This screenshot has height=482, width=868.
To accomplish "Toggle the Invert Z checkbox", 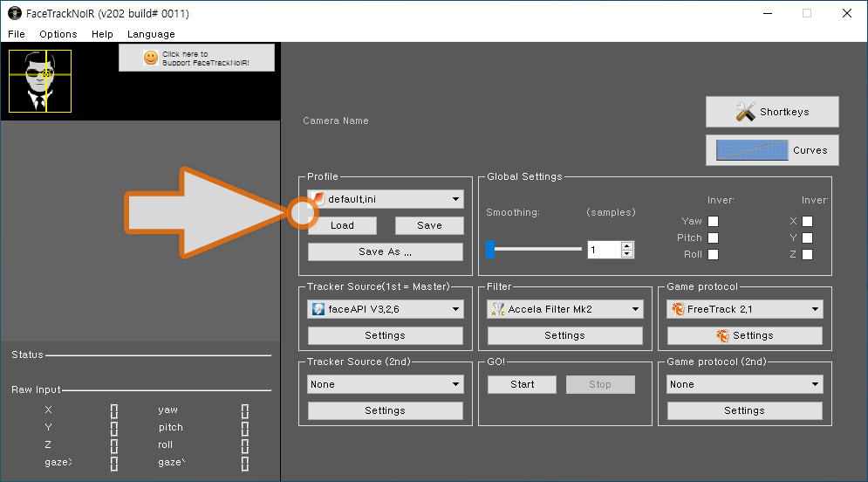I will pyautogui.click(x=808, y=255).
